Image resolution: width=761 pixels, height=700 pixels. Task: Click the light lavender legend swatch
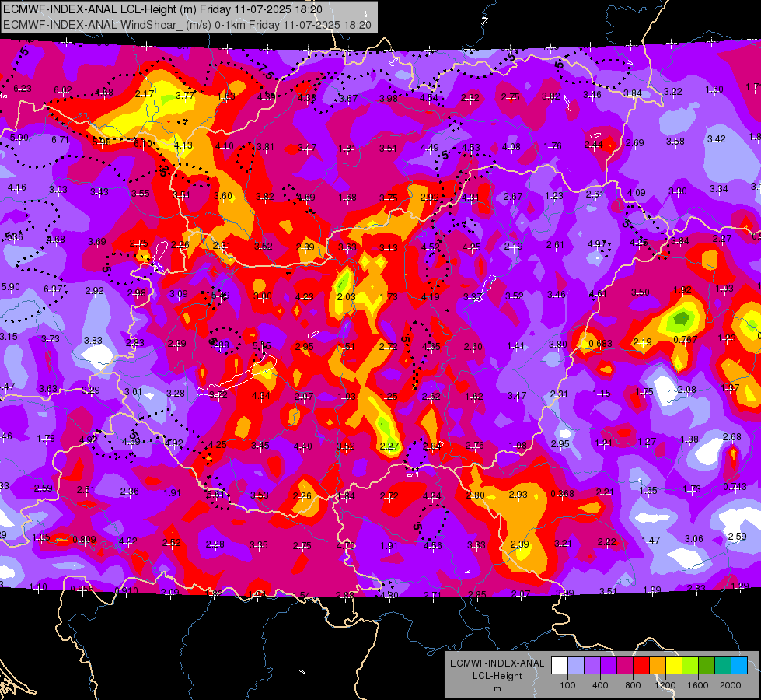(576, 666)
